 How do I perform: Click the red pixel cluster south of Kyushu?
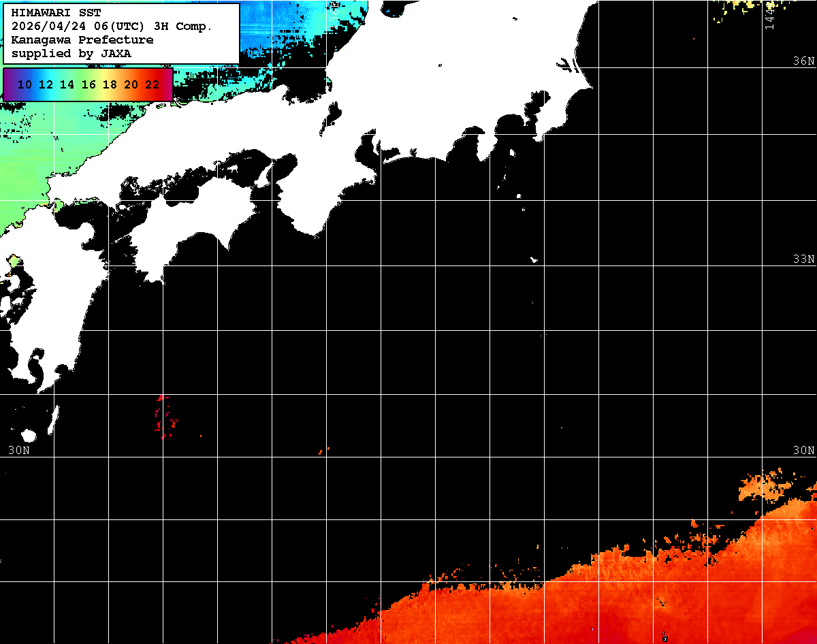click(163, 417)
